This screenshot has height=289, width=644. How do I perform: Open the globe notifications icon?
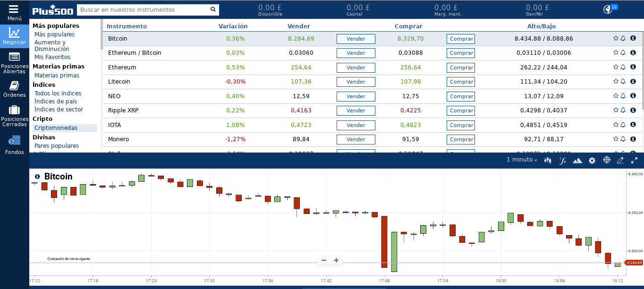tap(608, 9)
